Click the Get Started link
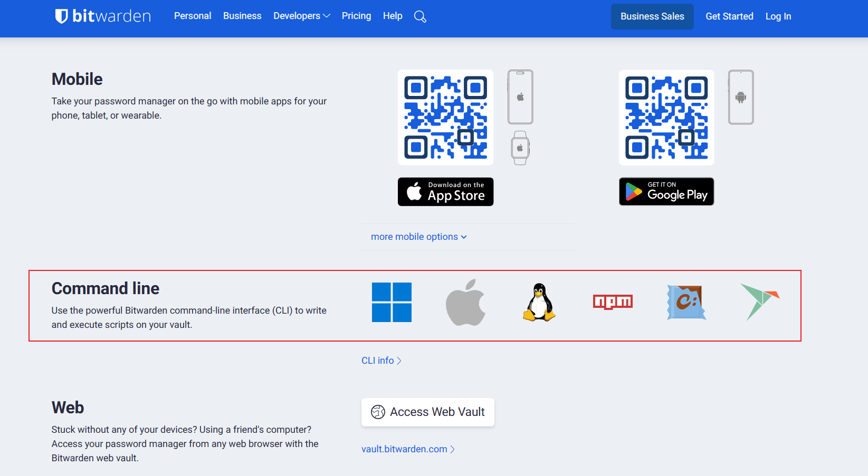The image size is (868, 476). point(729,16)
